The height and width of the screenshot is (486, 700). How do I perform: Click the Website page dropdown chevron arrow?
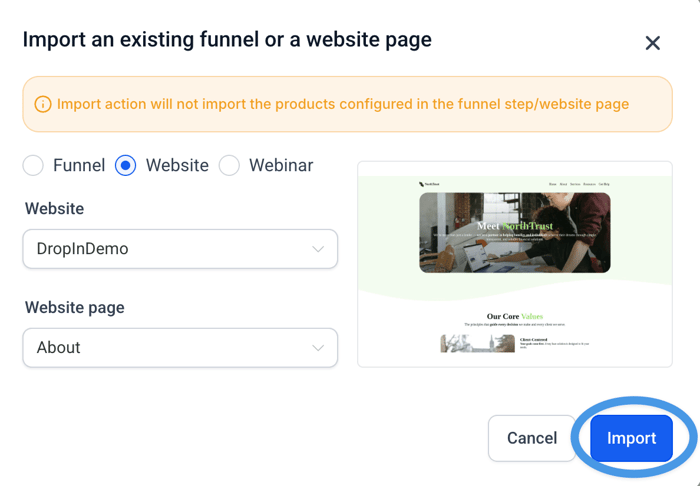pyautogui.click(x=318, y=348)
